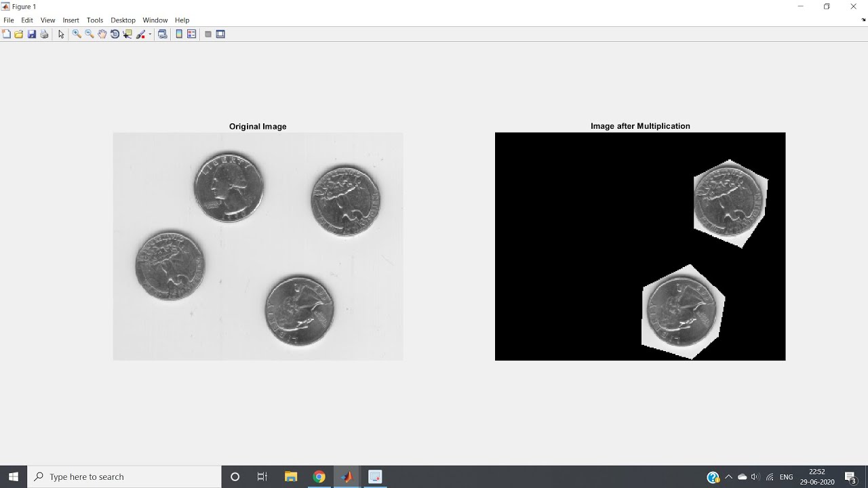
Task: Open the Insert menu
Action: [x=71, y=20]
